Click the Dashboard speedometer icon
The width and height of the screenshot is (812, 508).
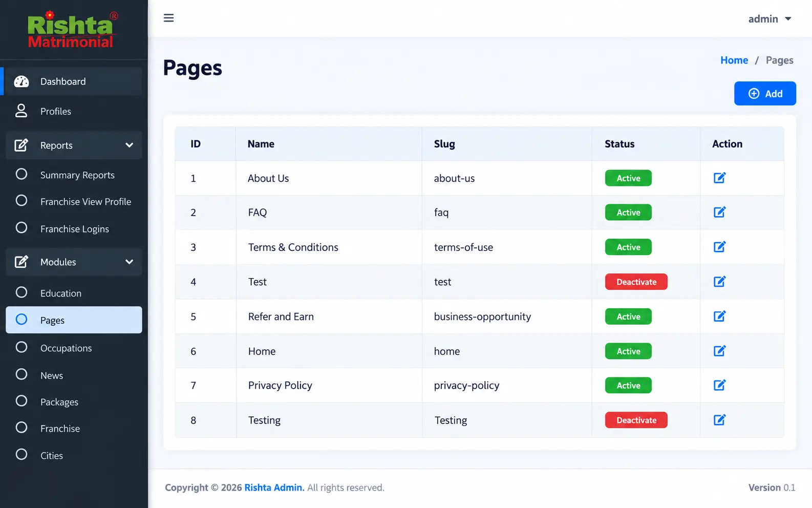coord(22,81)
